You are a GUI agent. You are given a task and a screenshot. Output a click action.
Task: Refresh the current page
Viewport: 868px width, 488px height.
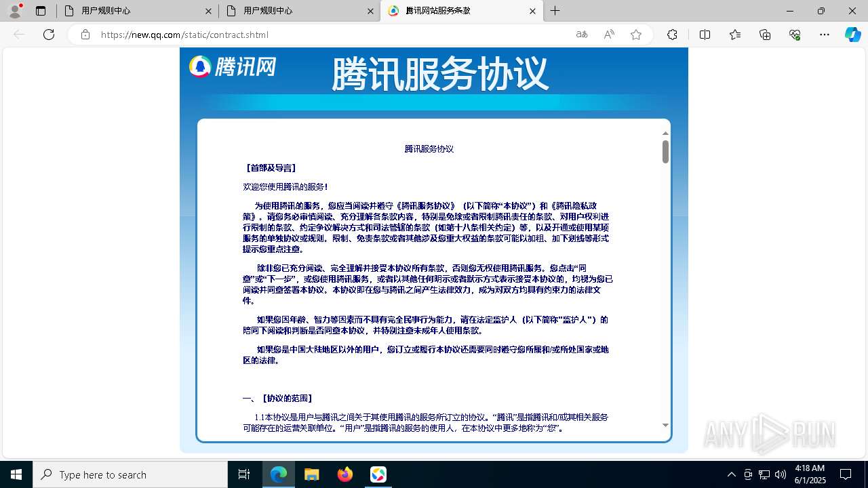pos(49,35)
